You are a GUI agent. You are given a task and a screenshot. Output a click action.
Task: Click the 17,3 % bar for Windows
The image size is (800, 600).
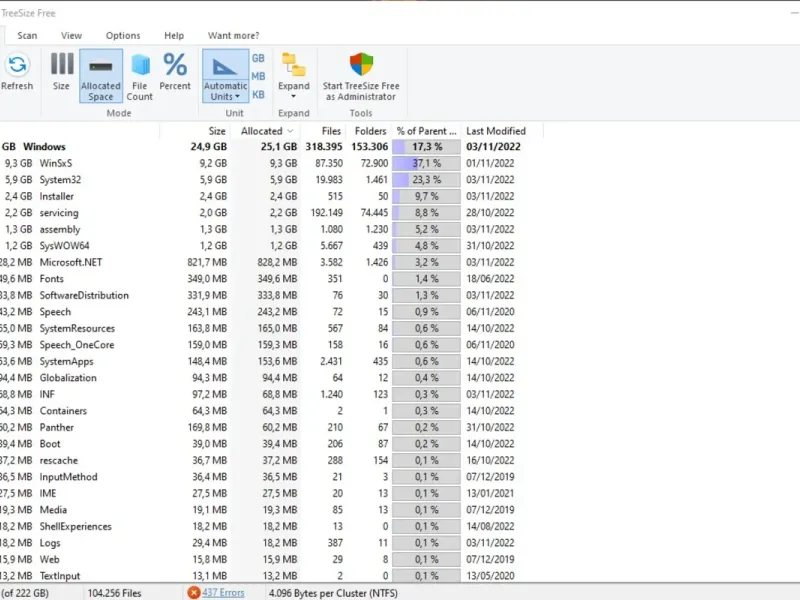[427, 147]
